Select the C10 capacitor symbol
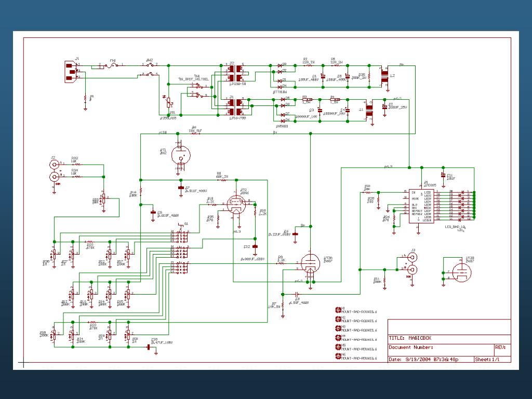This screenshot has width=532, height=399. tap(148, 347)
